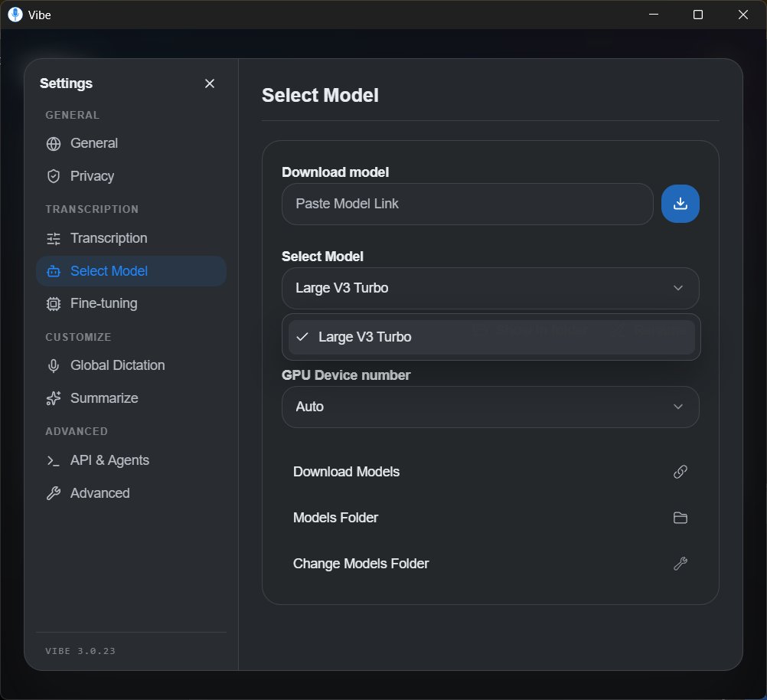
Task: Click the microphone icon beside Global Dictation
Action: (x=54, y=365)
